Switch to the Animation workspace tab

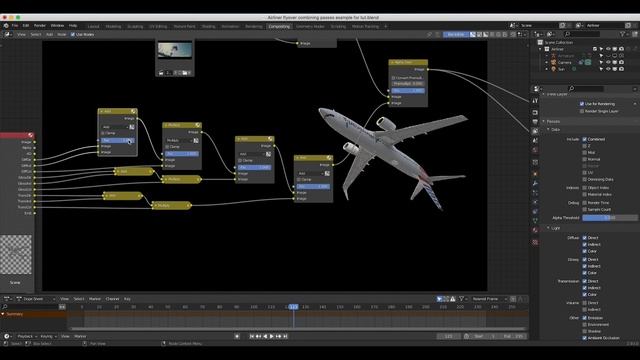230,27
